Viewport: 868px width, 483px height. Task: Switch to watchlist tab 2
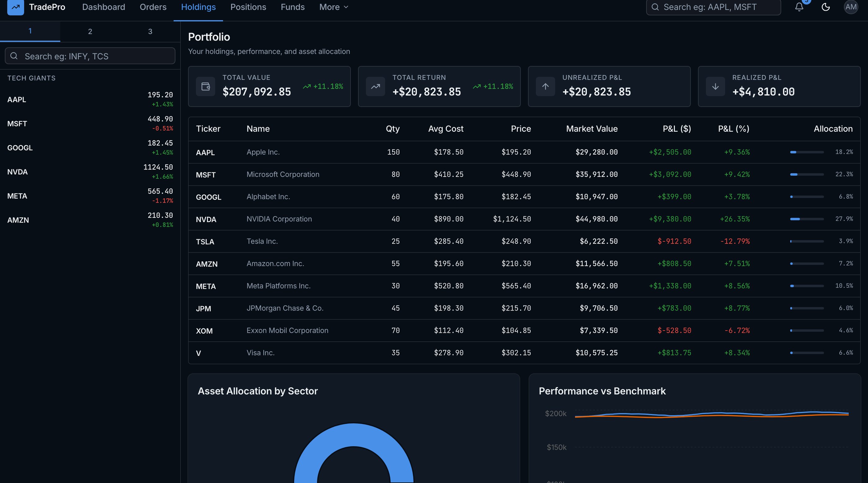(90, 31)
